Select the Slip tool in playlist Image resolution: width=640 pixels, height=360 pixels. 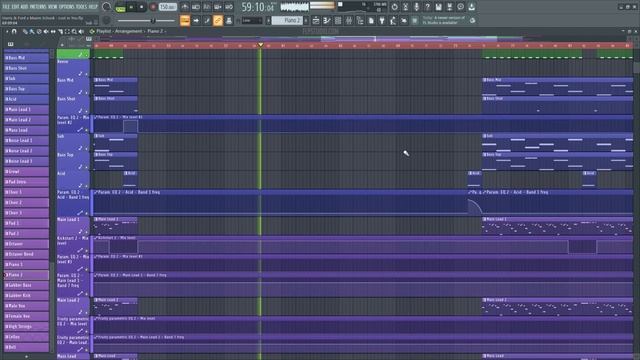pyautogui.click(x=53, y=31)
